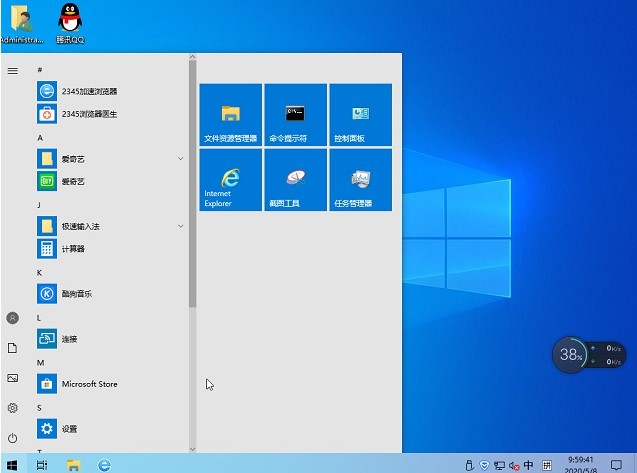Screen dimensions: 637x473
Task: Toggle the muted volume icon in tray
Action: coord(514,465)
